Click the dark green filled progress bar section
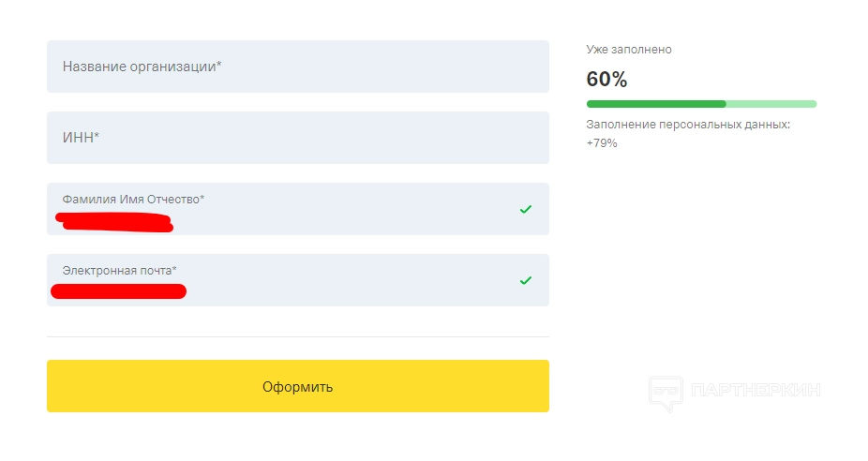This screenshot has width=868, height=461. (x=656, y=104)
